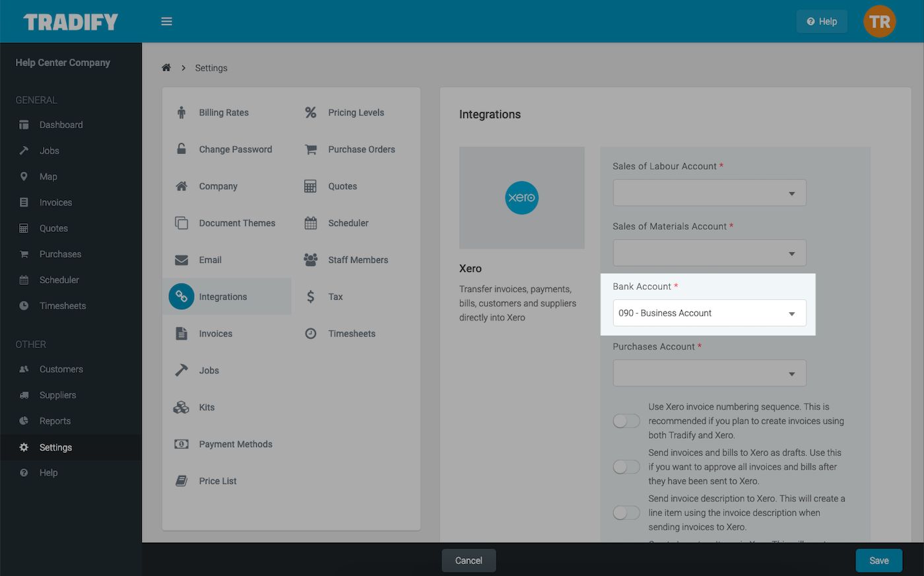Screen dimensions: 924x576
Task: Click the Jobs hammer icon in settings
Action: click(x=181, y=370)
